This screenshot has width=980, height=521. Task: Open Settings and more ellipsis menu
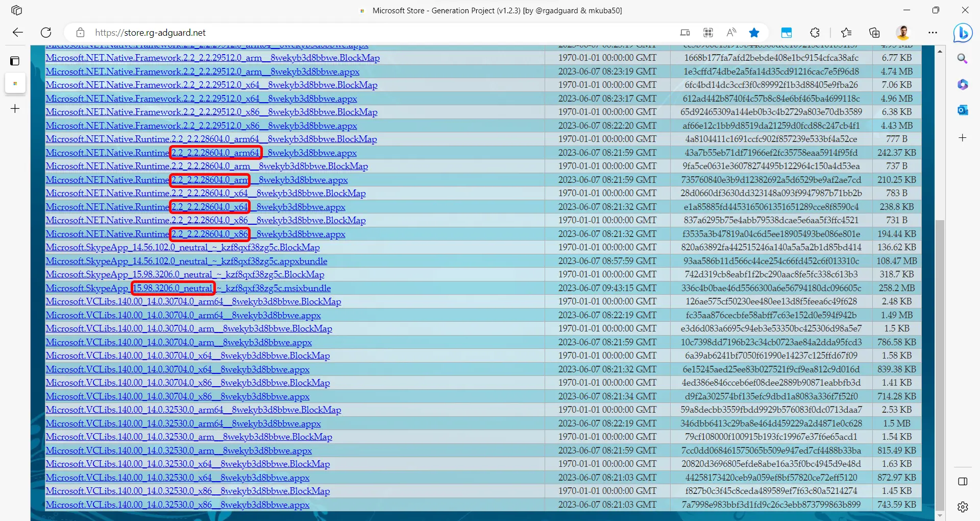(x=933, y=33)
